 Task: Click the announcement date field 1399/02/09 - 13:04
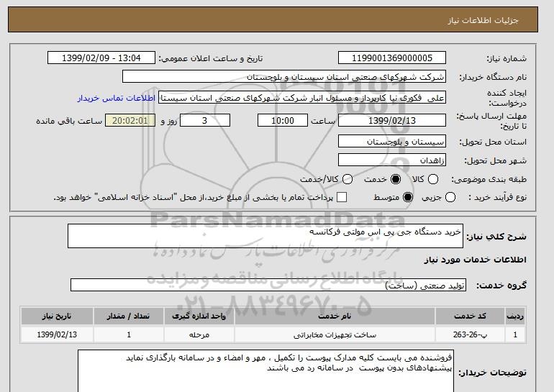pyautogui.click(x=101, y=58)
